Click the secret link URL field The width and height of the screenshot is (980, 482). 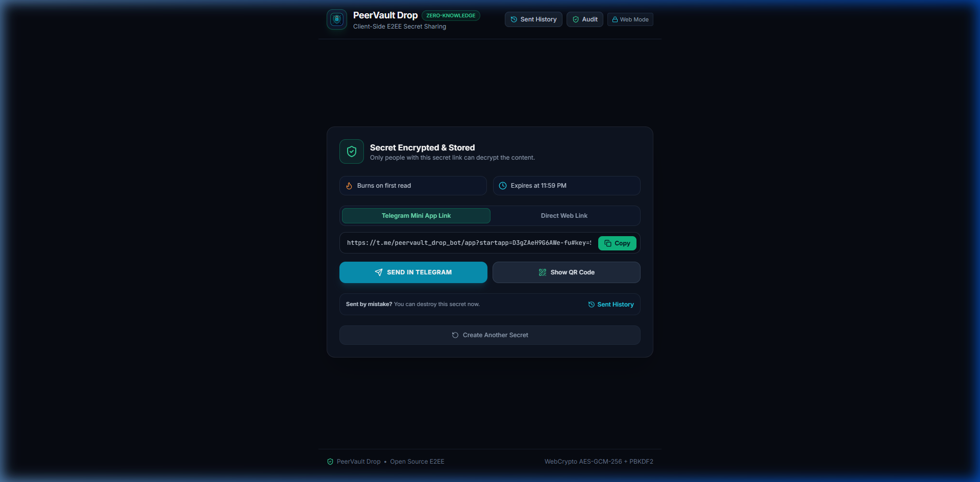pyautogui.click(x=469, y=243)
